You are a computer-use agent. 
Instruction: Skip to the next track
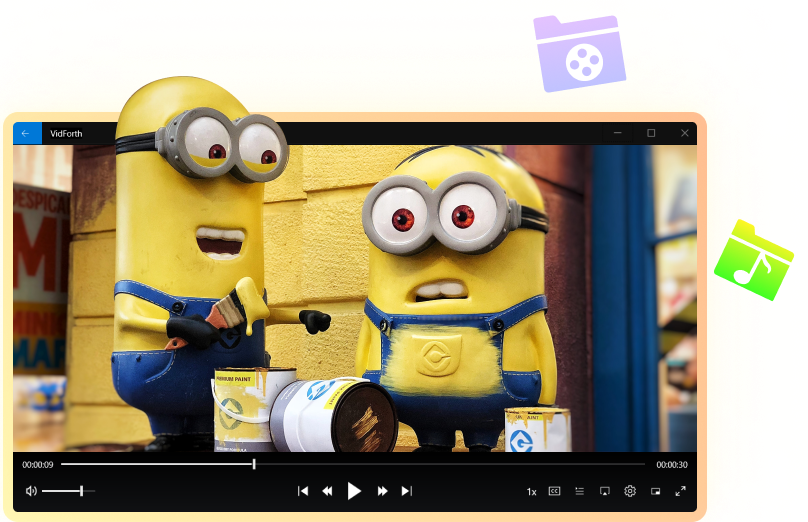point(407,491)
